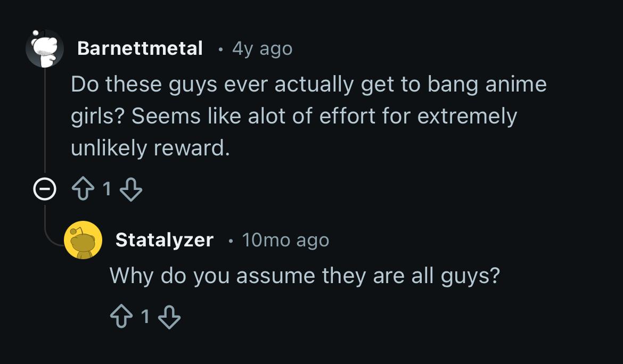Open the '4y ago' timestamp permalink
Image resolution: width=623 pixels, height=364 pixels.
(262, 49)
